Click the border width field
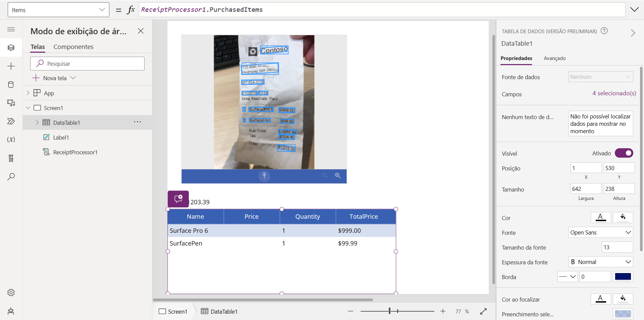 tap(595, 277)
